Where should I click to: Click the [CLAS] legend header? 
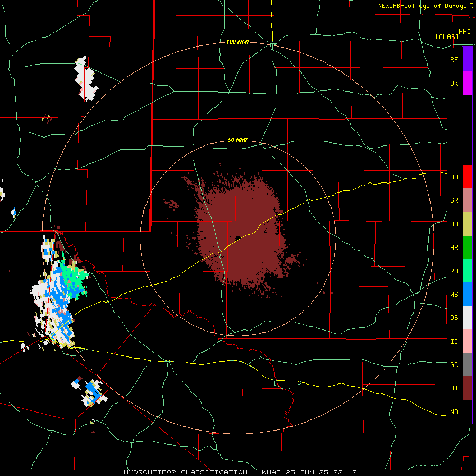click(x=447, y=36)
